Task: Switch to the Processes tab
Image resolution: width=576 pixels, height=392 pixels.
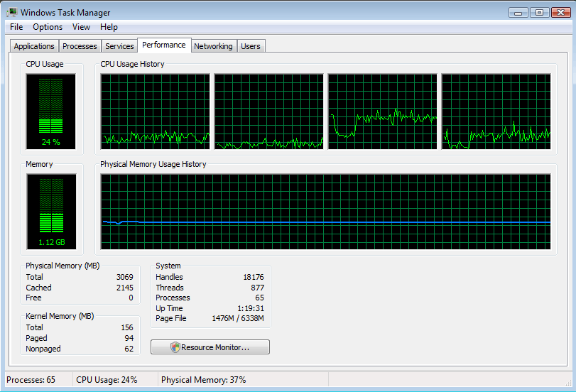Action: 80,46
